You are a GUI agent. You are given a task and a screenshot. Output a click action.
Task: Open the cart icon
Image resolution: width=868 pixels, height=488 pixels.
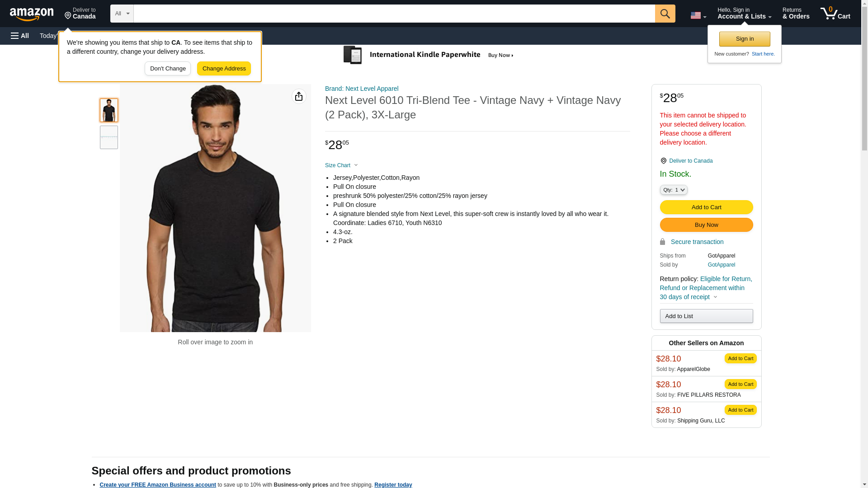(x=835, y=14)
